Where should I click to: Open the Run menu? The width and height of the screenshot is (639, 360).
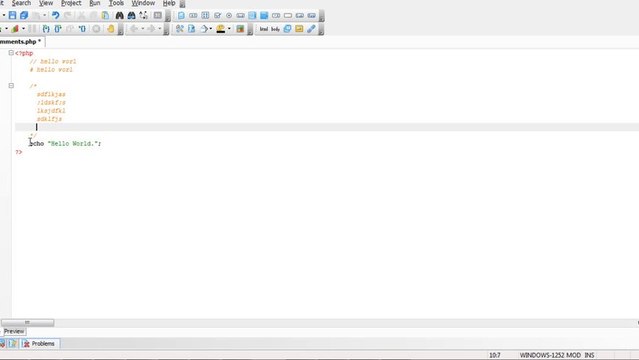(x=95, y=3)
